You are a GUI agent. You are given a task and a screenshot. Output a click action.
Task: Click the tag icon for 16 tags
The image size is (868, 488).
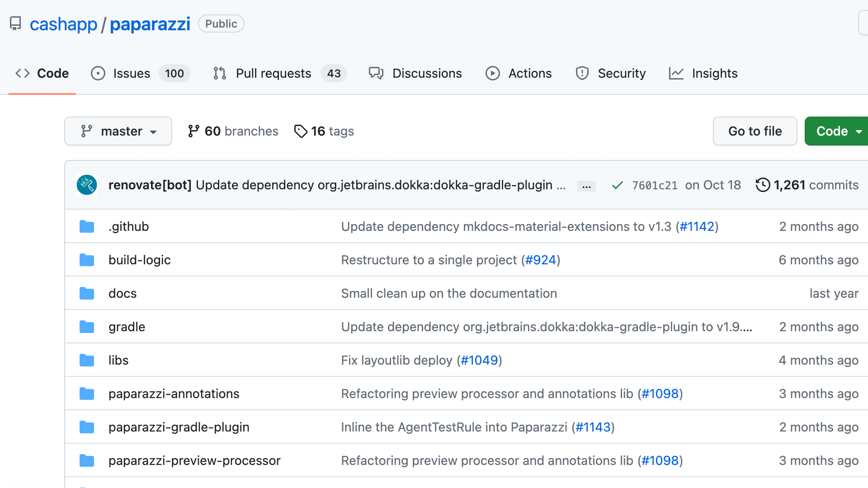pos(301,131)
